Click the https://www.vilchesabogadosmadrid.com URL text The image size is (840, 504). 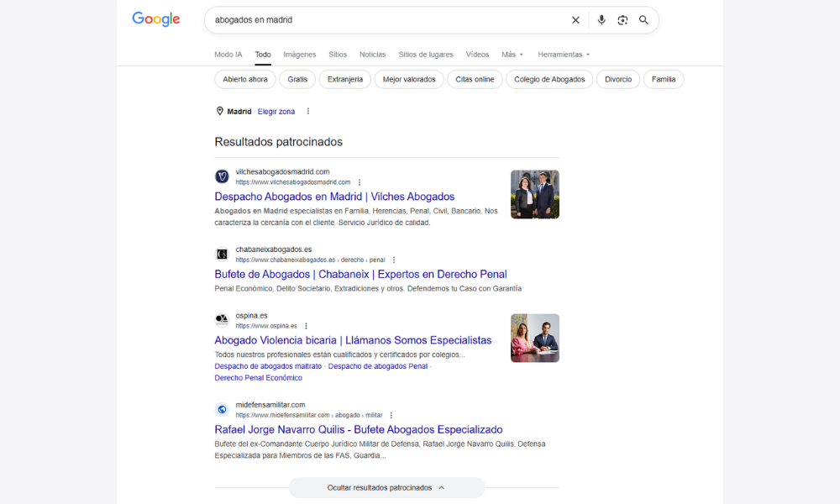[x=293, y=182]
